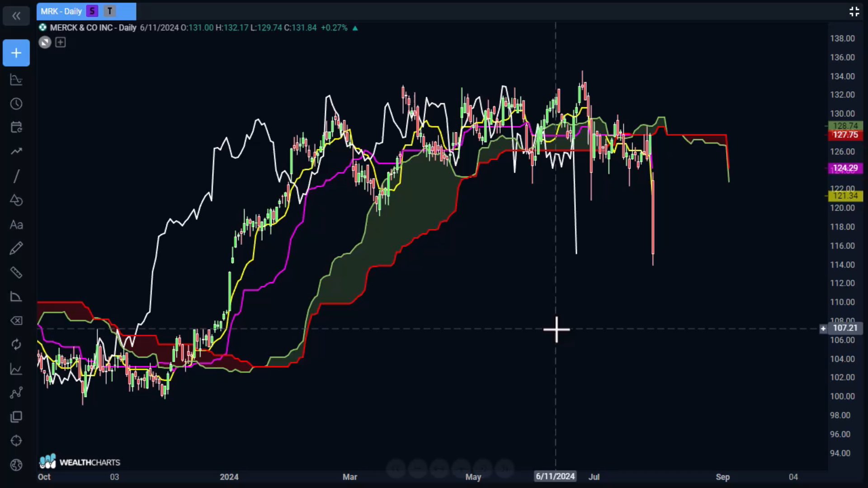
Task: Click the symbol logo beside MERCK & CO
Action: click(x=42, y=28)
